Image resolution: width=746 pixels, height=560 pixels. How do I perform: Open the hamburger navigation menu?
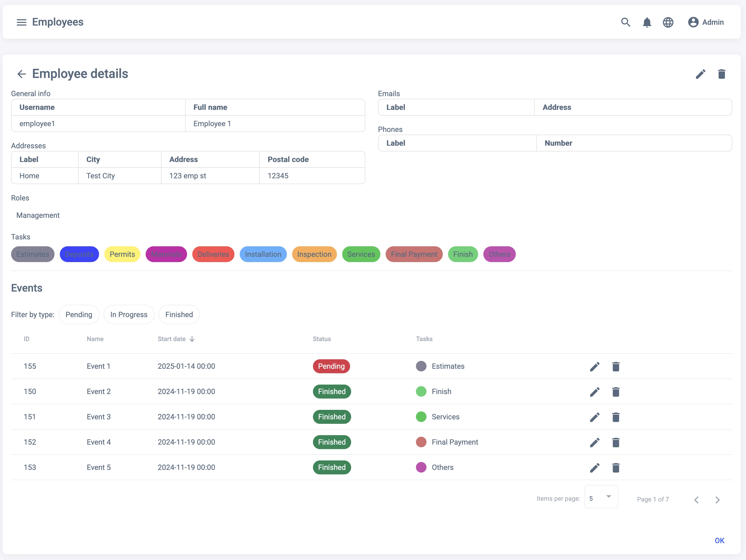(22, 22)
